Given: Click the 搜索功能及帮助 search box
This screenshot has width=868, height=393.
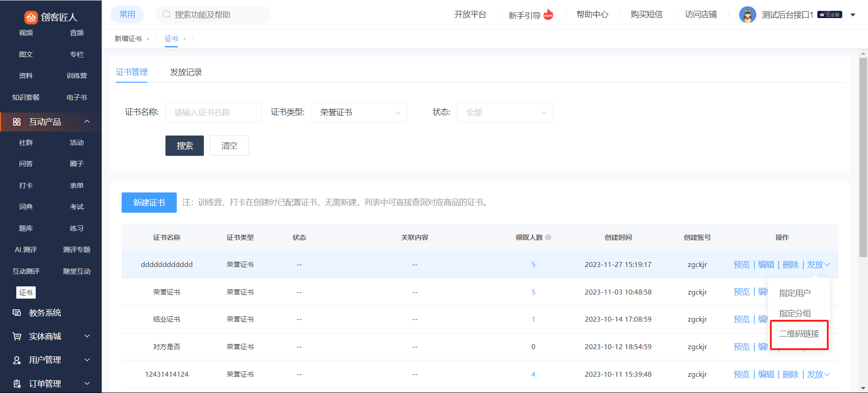Looking at the screenshot, I should tap(213, 14).
